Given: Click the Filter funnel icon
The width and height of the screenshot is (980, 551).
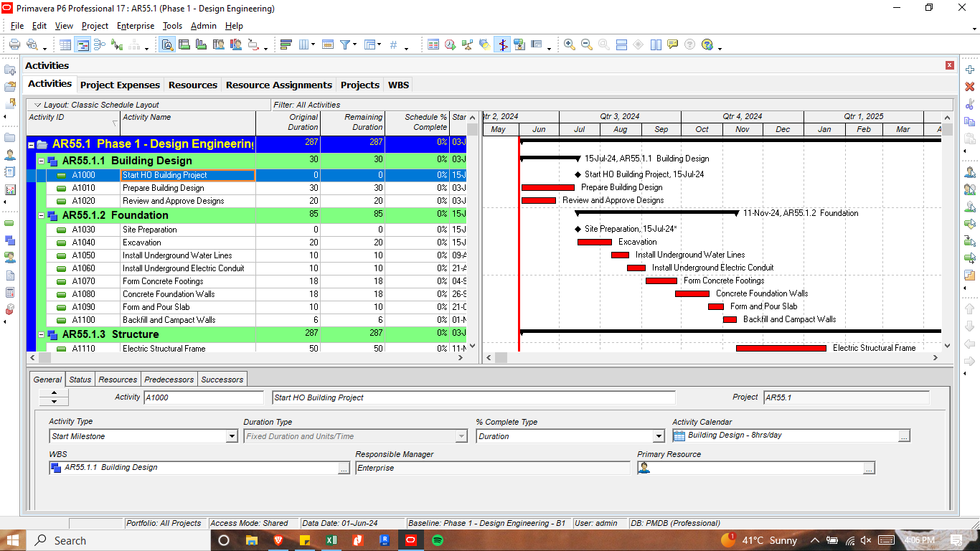Looking at the screenshot, I should pyautogui.click(x=345, y=44).
